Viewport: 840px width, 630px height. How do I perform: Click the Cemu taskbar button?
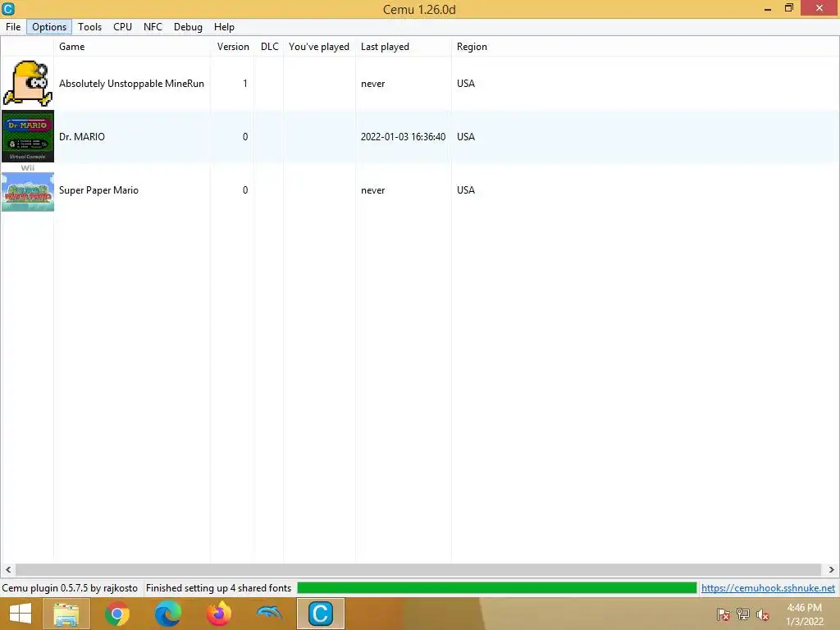click(x=321, y=614)
